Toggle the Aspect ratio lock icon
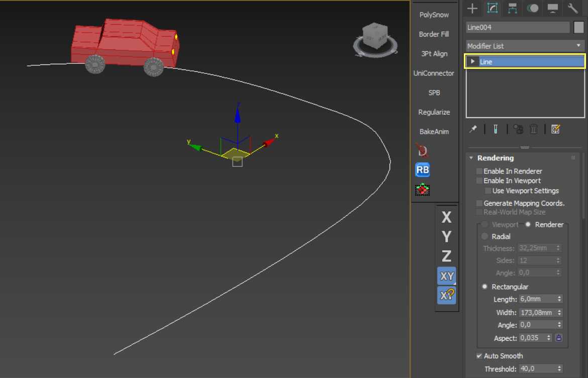This screenshot has height=378, width=588. tap(558, 338)
